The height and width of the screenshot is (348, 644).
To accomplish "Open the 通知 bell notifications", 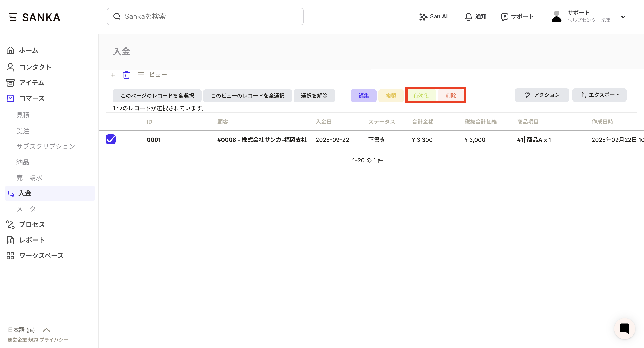I will tap(475, 17).
